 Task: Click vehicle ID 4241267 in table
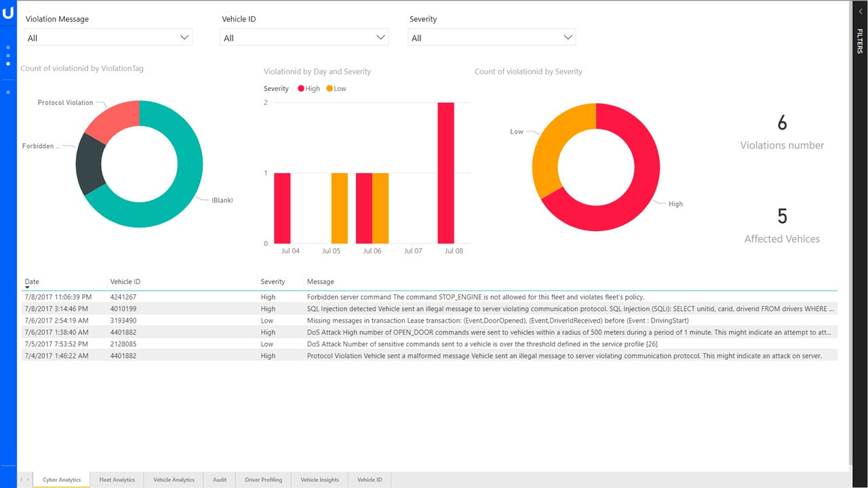[x=123, y=297]
